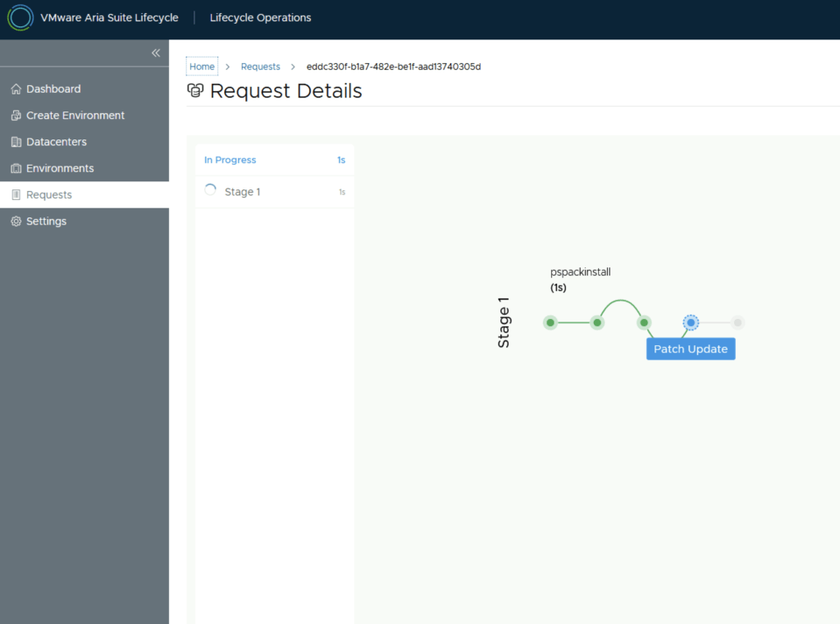Click the VMware Aria Suite logo icon
The height and width of the screenshot is (624, 840).
20,18
